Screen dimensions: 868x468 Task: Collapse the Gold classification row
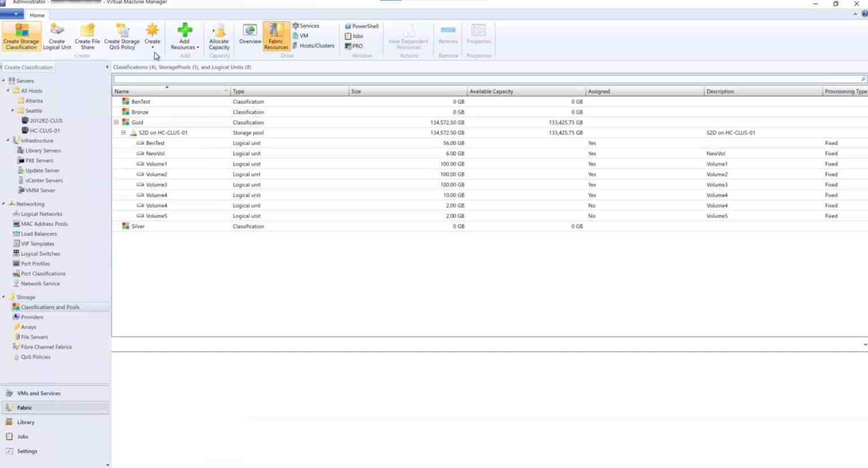(x=116, y=122)
